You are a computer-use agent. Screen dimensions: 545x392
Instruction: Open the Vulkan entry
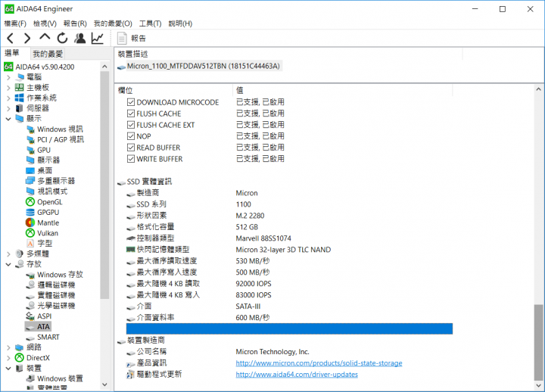click(x=48, y=233)
